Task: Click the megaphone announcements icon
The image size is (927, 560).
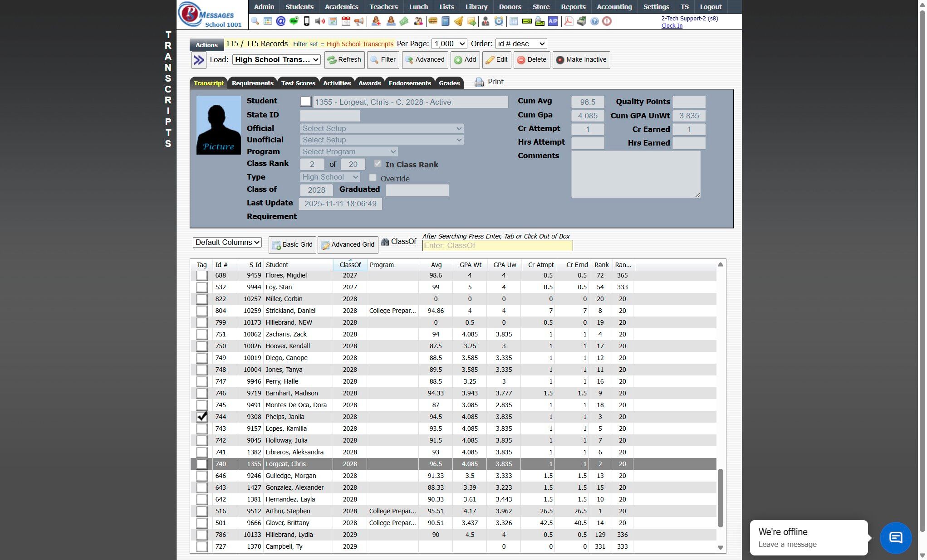Action: [359, 21]
